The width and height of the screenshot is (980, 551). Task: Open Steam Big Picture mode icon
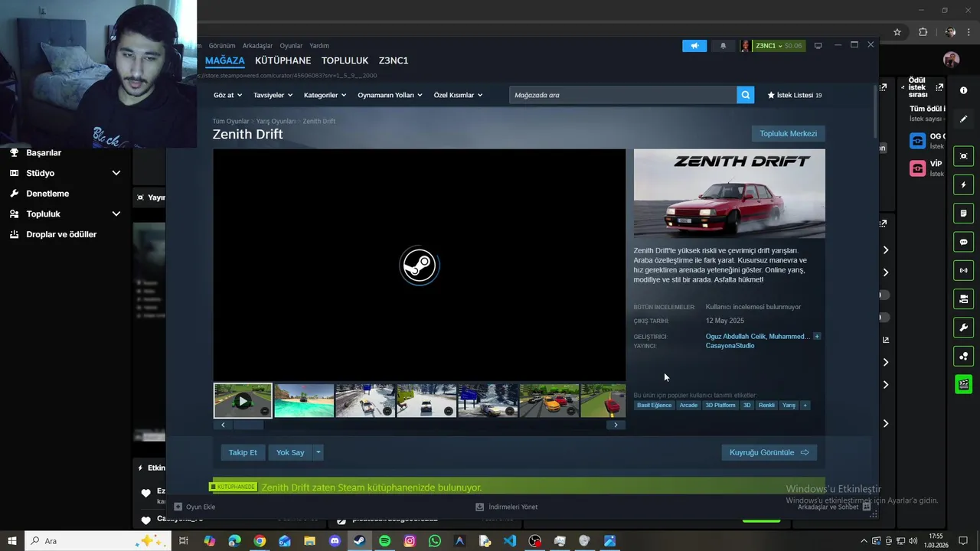click(818, 46)
